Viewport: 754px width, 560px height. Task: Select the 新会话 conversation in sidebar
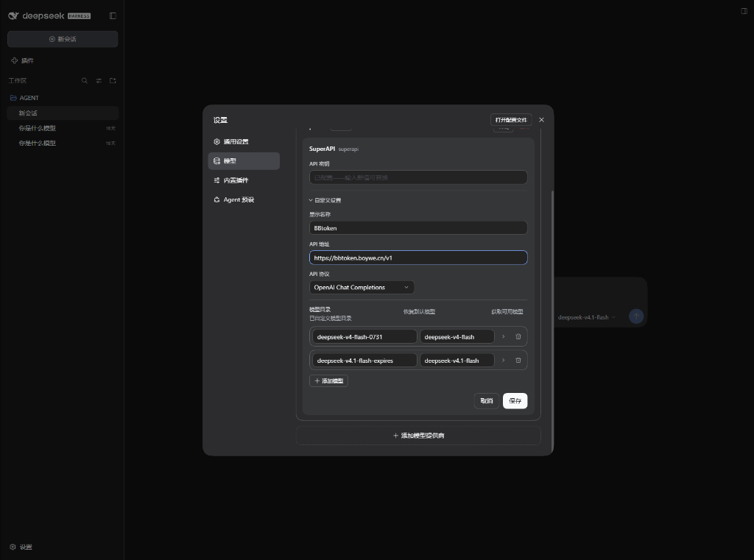[x=63, y=113]
